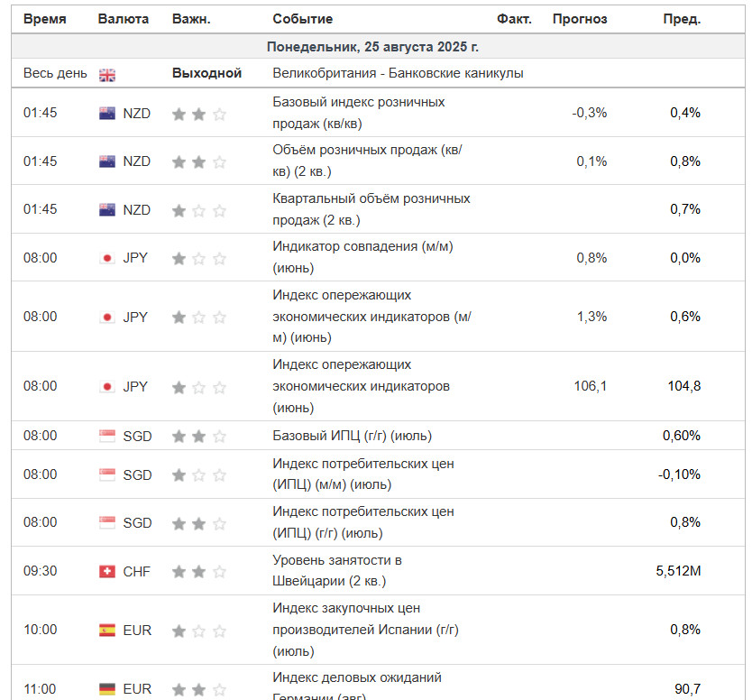Click the 11:00 time cell
Image resolution: width=752 pixels, height=700 pixels.
point(41,689)
